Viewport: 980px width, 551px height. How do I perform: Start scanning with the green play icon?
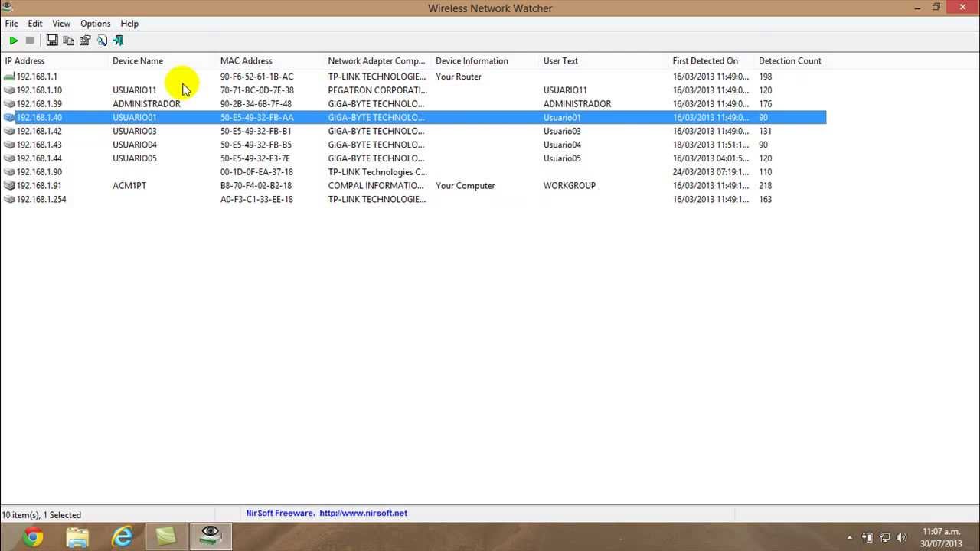tap(14, 41)
